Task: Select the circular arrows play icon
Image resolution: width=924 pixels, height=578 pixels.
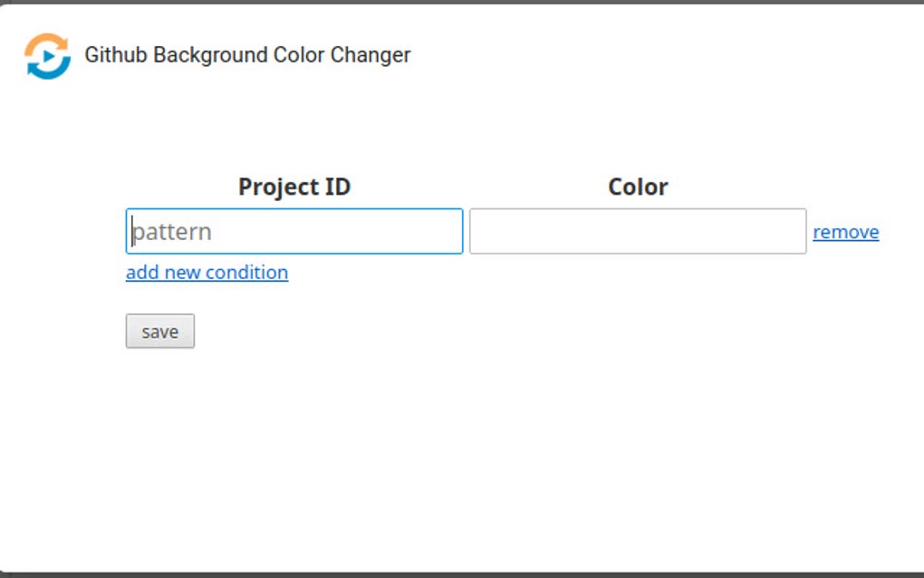Action: click(x=47, y=56)
